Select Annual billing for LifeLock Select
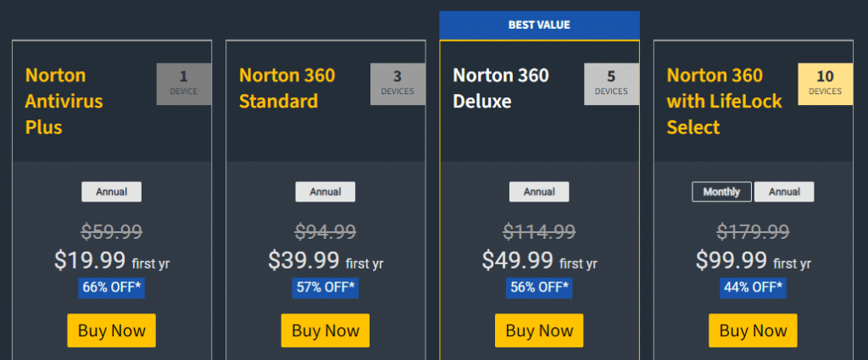 pos(784,192)
